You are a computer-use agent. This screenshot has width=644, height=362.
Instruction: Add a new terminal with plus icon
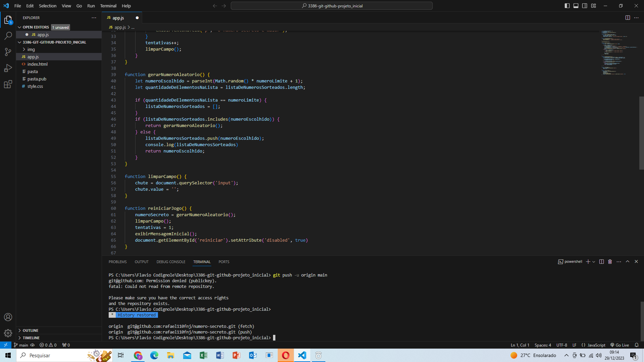point(588,262)
